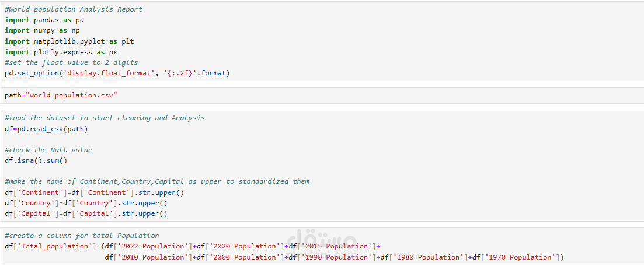
Task: Click the 'df=pd.read_csv(path)' line
Action: pos(46,129)
